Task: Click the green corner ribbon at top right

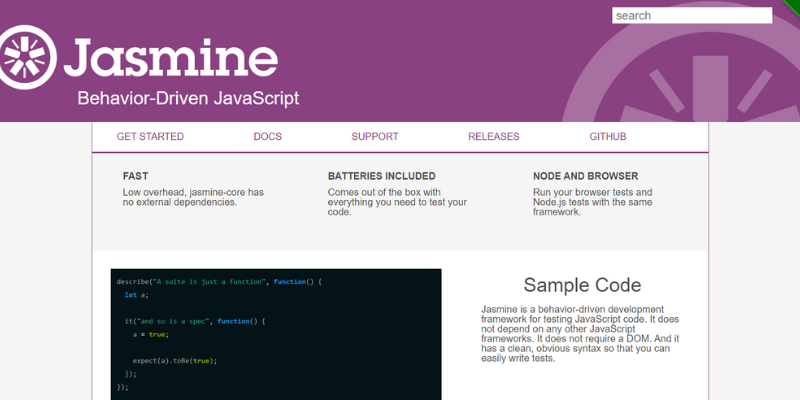Action: [792, 7]
